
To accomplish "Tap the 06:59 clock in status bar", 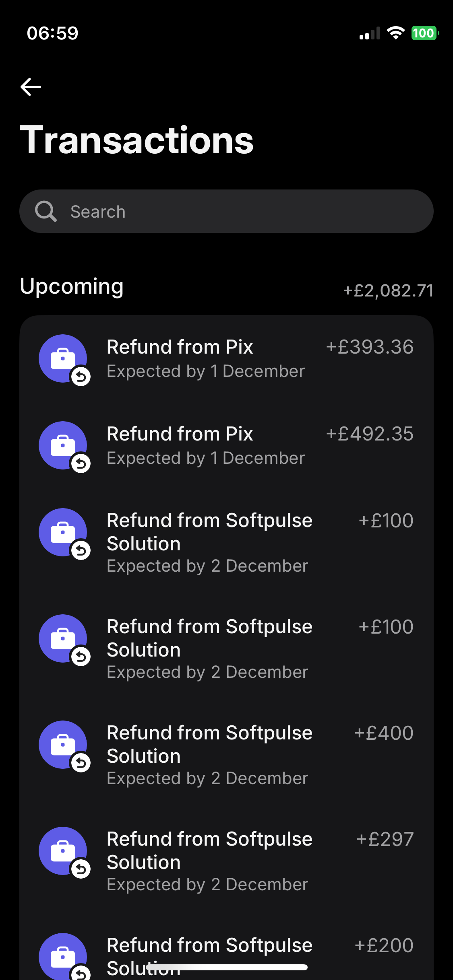I will click(52, 33).
